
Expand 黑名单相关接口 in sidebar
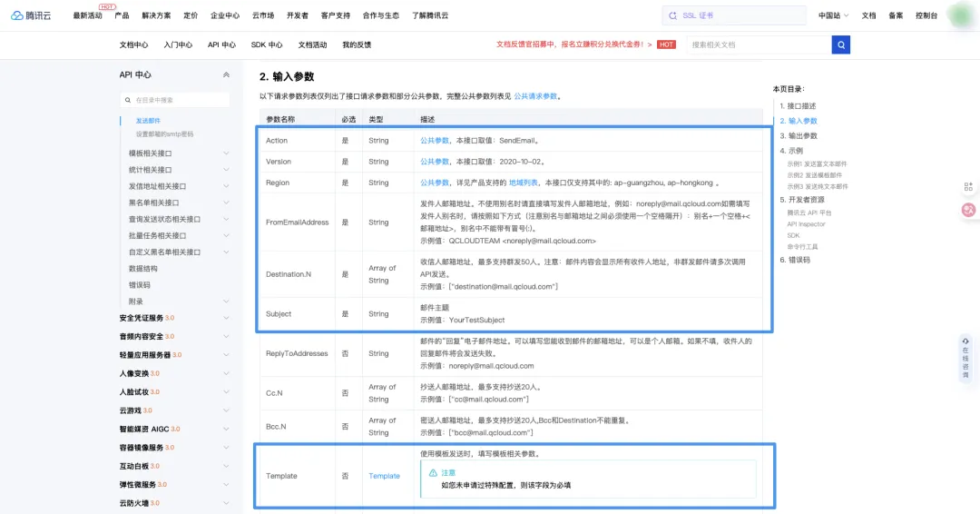[x=226, y=203]
